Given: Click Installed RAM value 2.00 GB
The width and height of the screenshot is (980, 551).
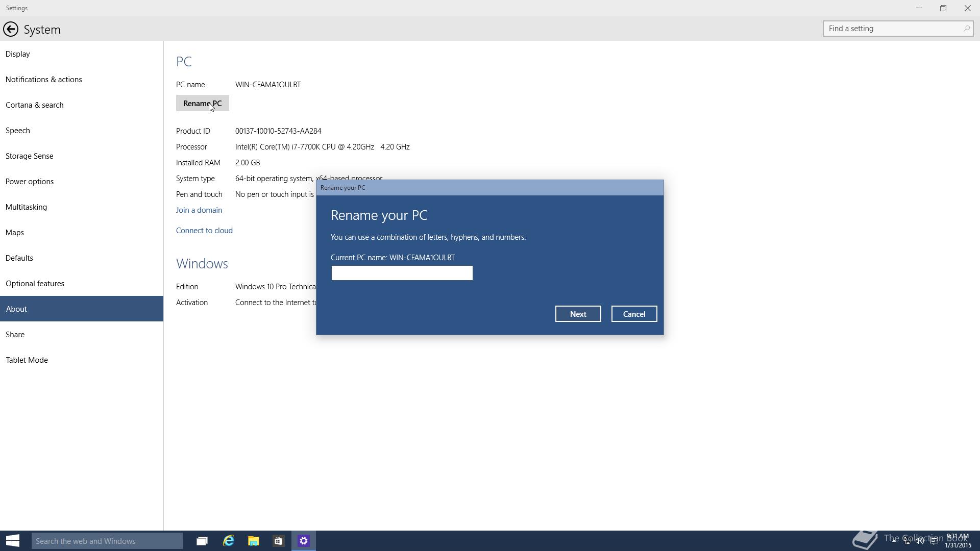Looking at the screenshot, I should coord(248,163).
